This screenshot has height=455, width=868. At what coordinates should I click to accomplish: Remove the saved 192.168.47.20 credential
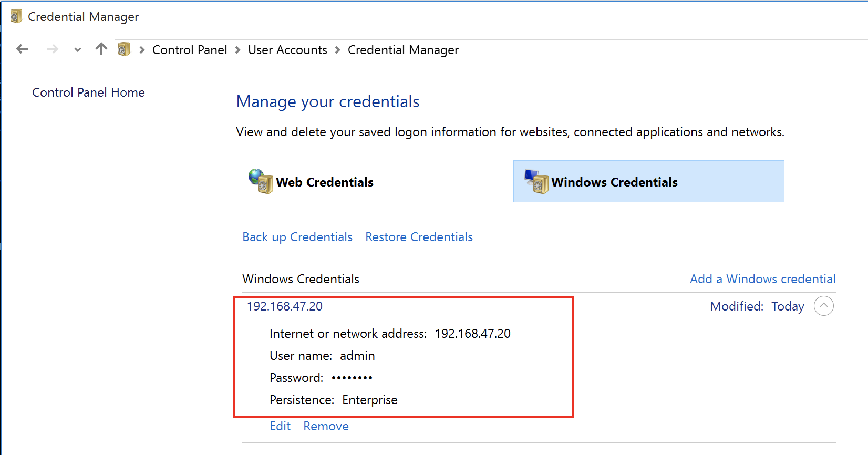326,426
